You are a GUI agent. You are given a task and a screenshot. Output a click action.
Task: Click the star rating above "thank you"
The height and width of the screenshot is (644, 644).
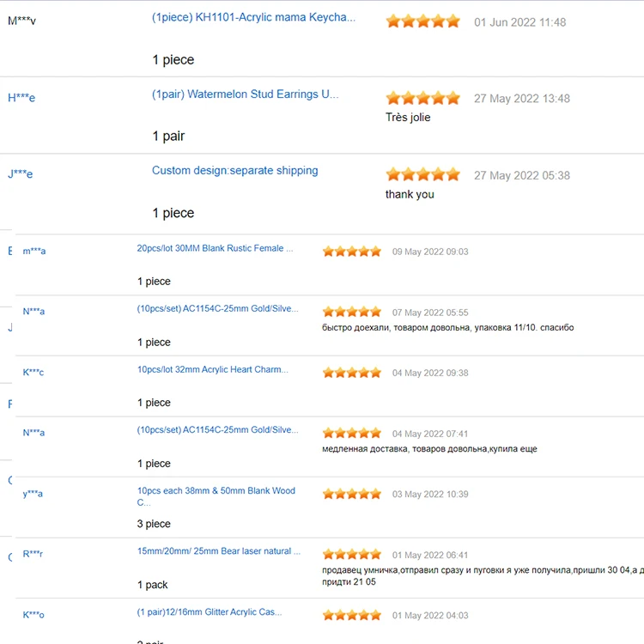pyautogui.click(x=422, y=174)
